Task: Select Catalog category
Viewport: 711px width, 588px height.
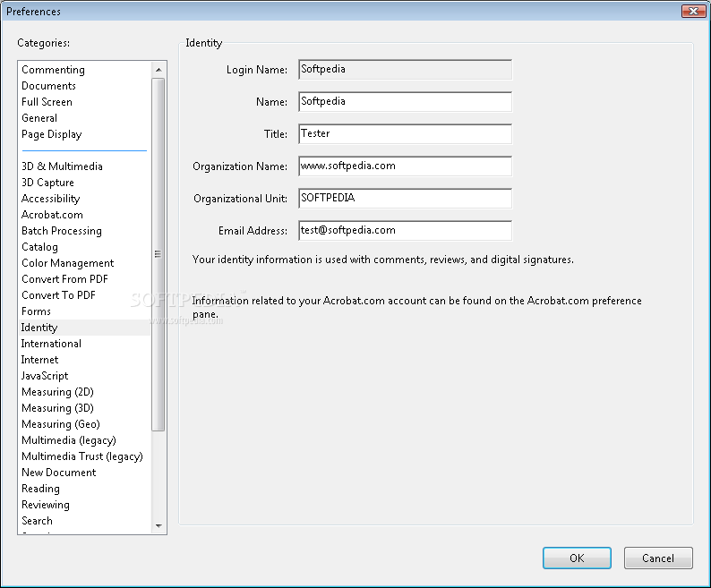Action: 40,247
